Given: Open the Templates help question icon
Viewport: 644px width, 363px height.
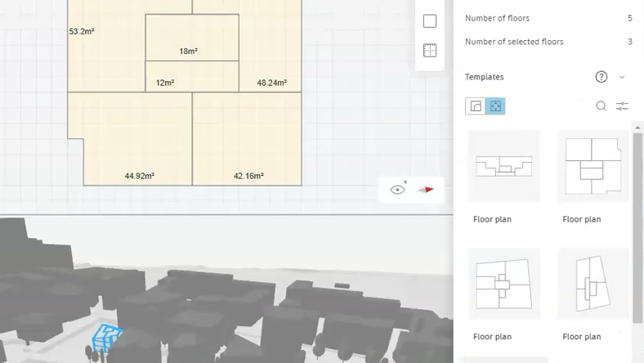Looking at the screenshot, I should pyautogui.click(x=601, y=77).
